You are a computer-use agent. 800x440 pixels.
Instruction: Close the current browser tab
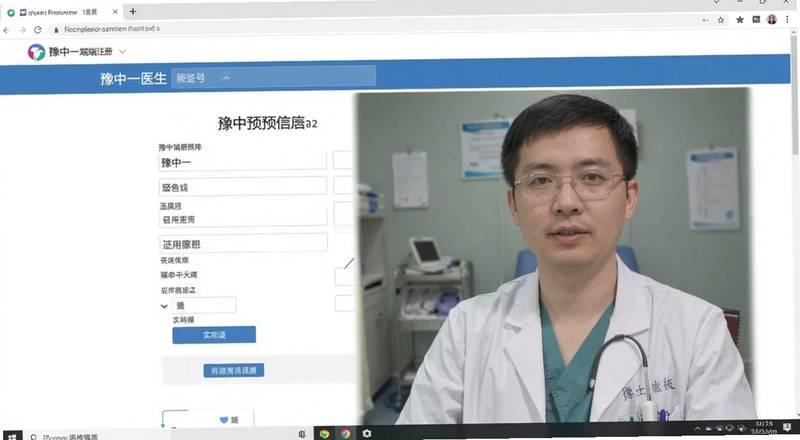tap(115, 12)
